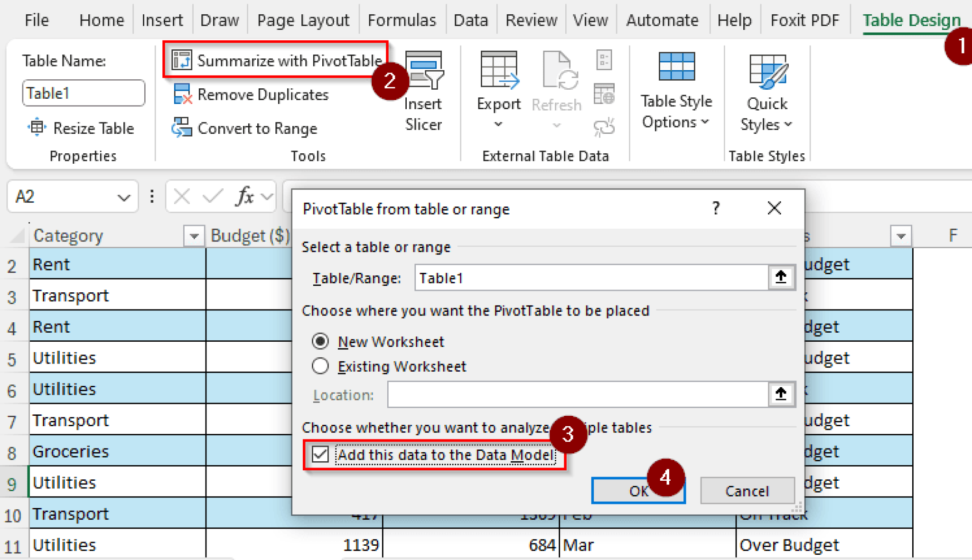Viewport: 972px width, 560px height.
Task: Click the Resize Table icon
Action: [38, 128]
